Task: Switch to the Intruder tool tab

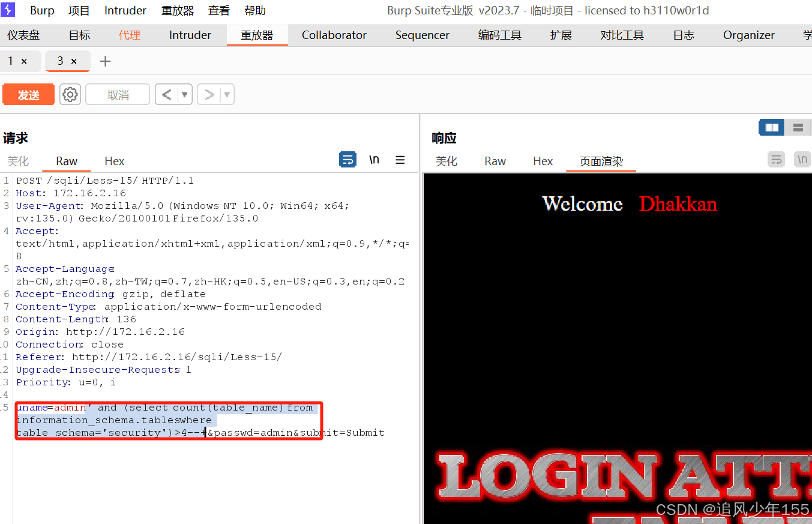Action: (190, 35)
